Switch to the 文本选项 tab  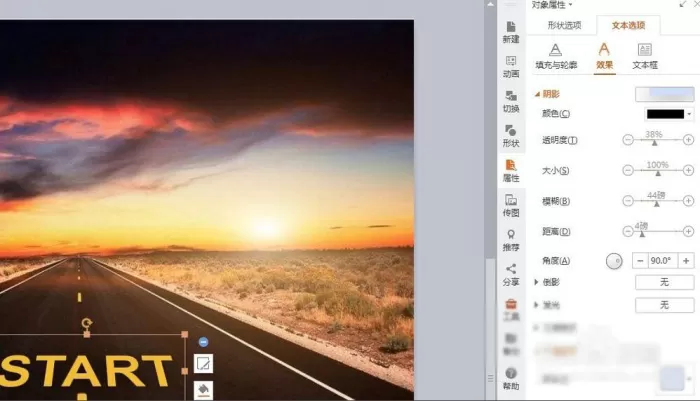point(629,25)
